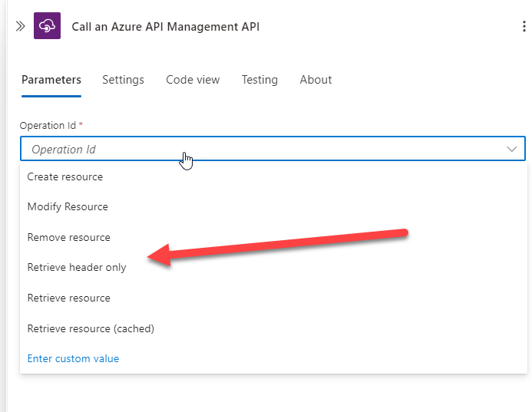Select 'Retrieve resource (cached)' option

(91, 328)
